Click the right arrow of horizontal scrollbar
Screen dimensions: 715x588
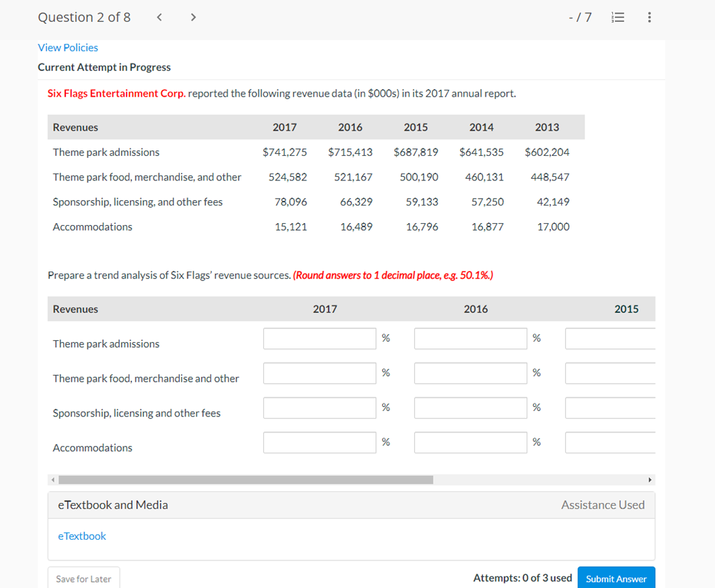pos(650,479)
